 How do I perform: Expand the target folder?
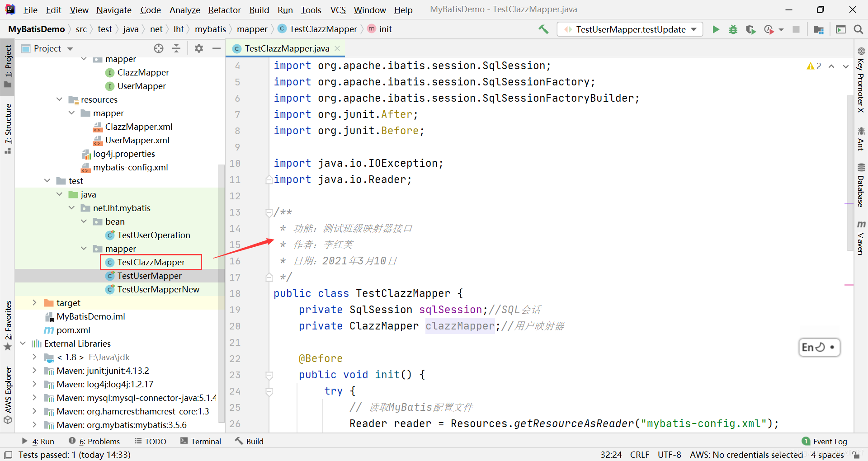pyautogui.click(x=34, y=303)
